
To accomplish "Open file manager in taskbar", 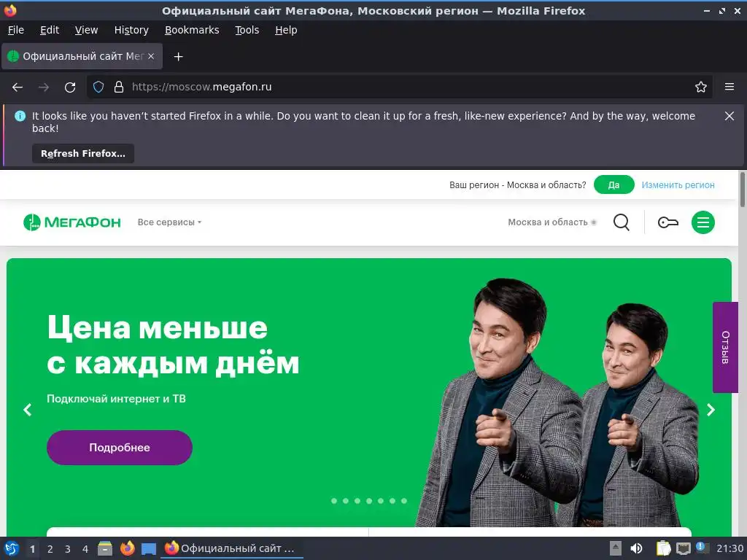I will pyautogui.click(x=105, y=548).
